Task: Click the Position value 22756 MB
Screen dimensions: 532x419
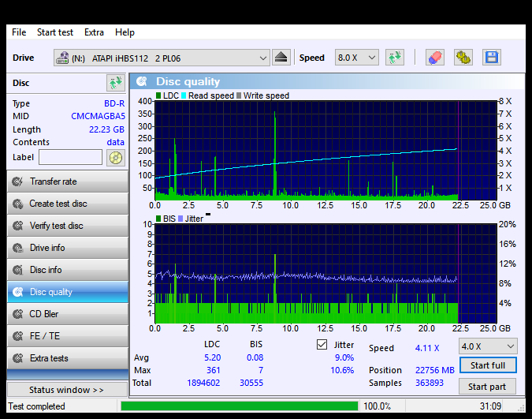Action: click(434, 370)
